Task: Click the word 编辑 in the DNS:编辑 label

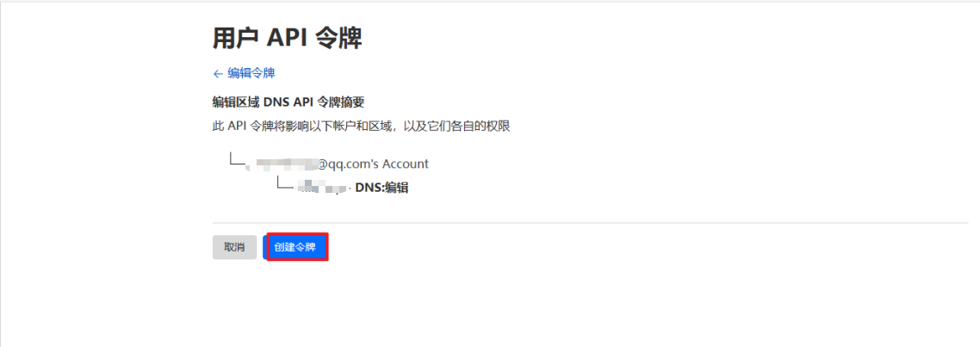Action: 395,188
